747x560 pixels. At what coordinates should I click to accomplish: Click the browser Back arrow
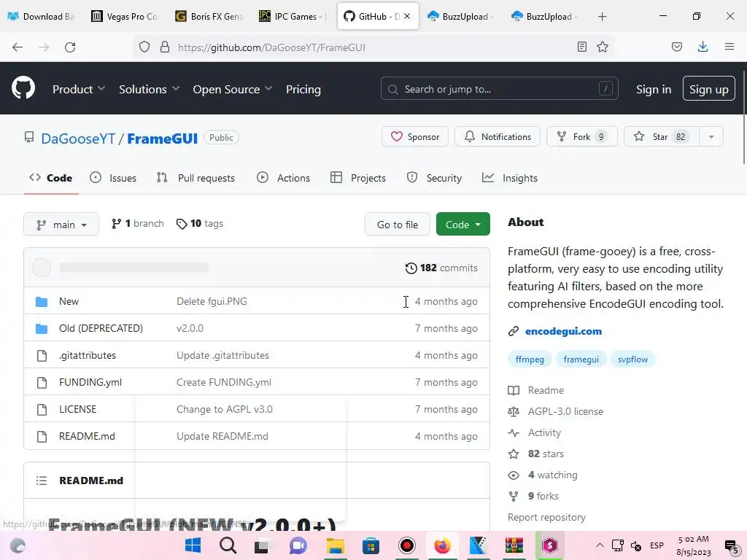18,47
